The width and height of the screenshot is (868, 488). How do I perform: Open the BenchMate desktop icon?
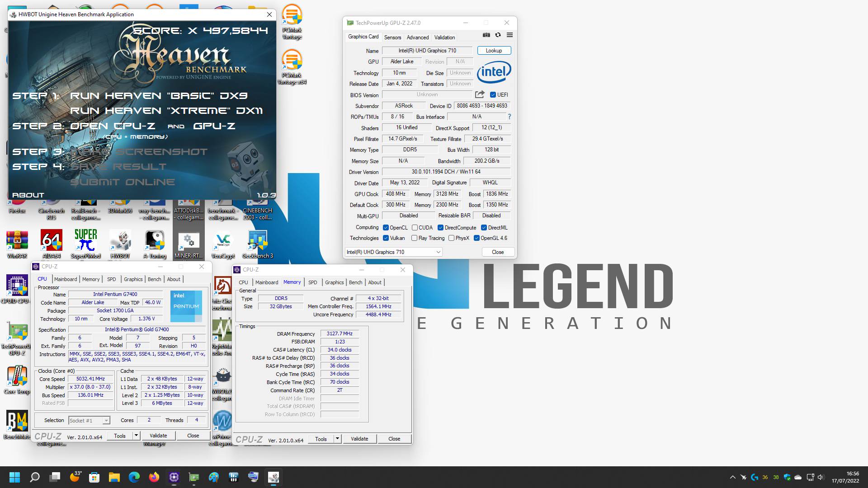(17, 425)
